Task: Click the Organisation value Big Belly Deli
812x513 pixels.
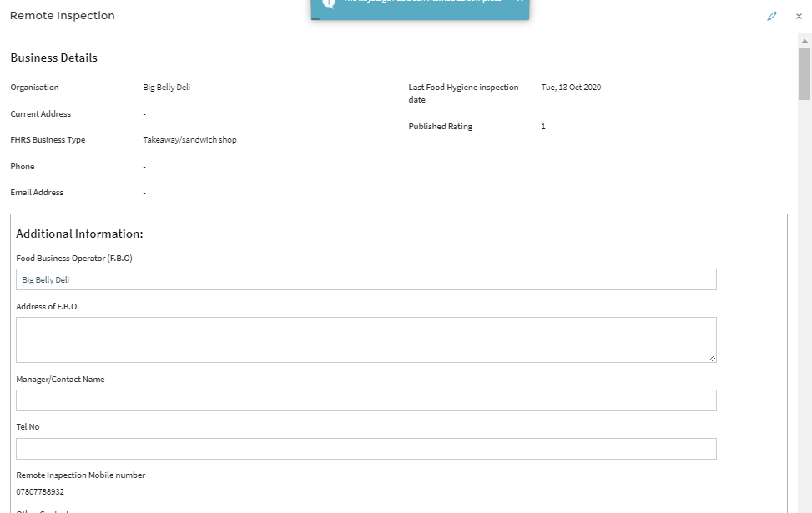Action: [167, 88]
